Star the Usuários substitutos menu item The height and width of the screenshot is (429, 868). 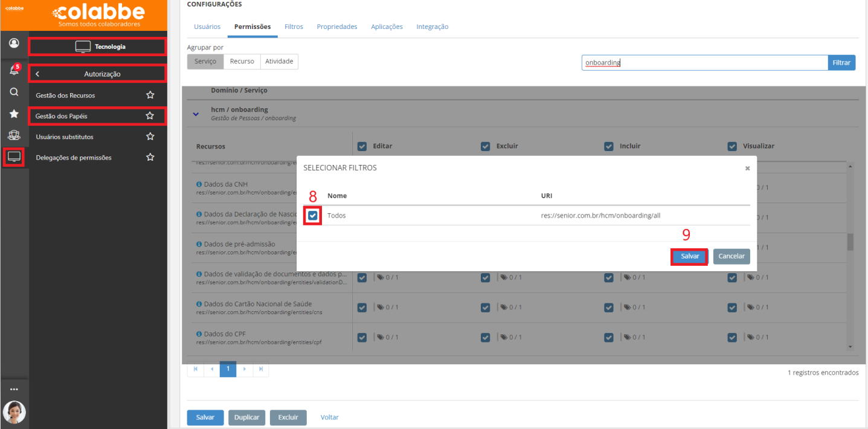150,137
